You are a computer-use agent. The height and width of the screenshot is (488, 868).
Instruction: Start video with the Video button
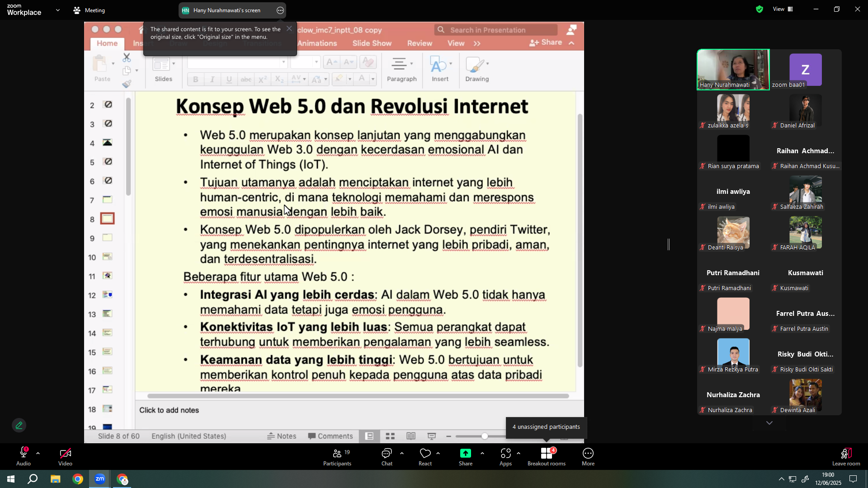pos(65,456)
